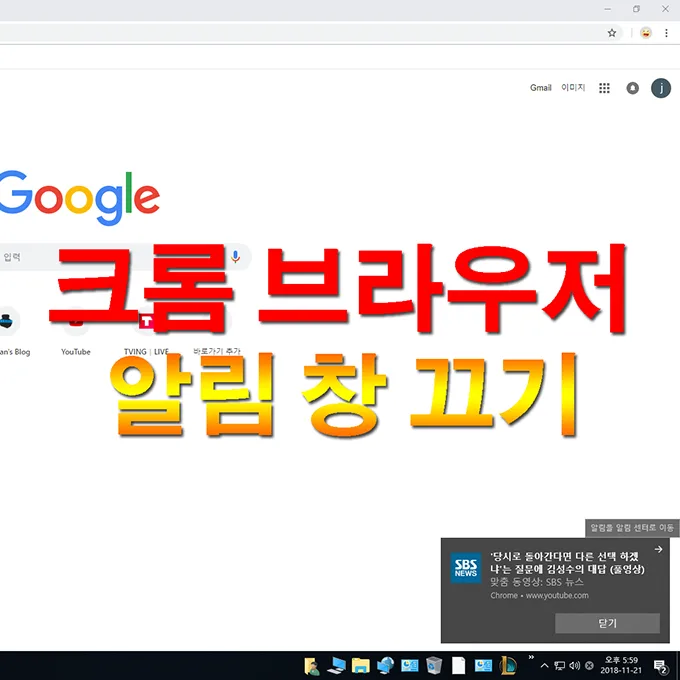Start voice search with the microphone
The height and width of the screenshot is (680, 680).
[x=235, y=257]
